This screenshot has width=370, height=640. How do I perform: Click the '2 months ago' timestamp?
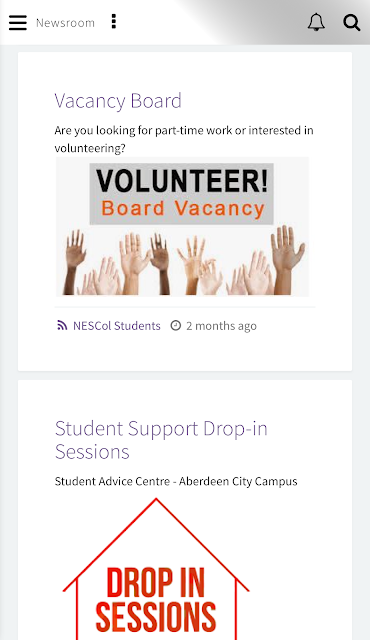[222, 326]
